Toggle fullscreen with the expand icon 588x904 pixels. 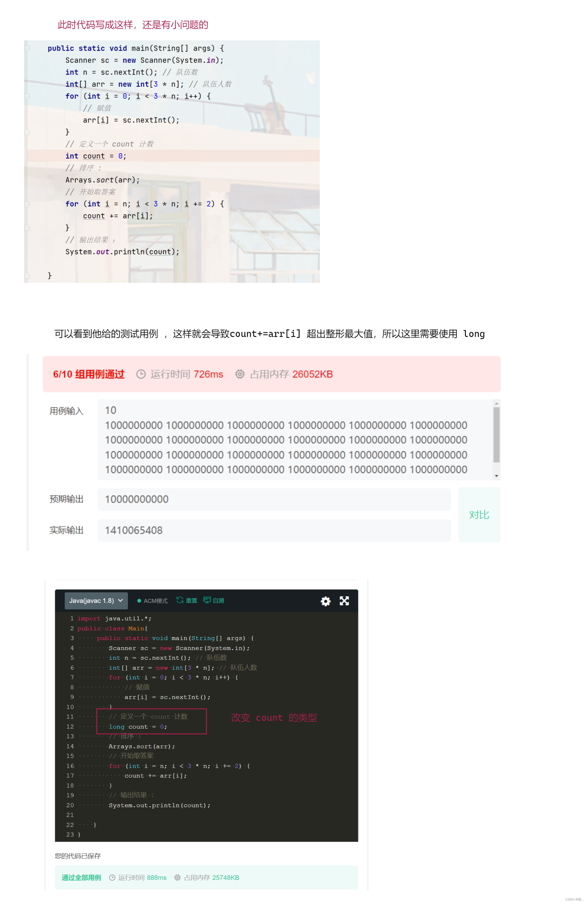[x=344, y=601]
